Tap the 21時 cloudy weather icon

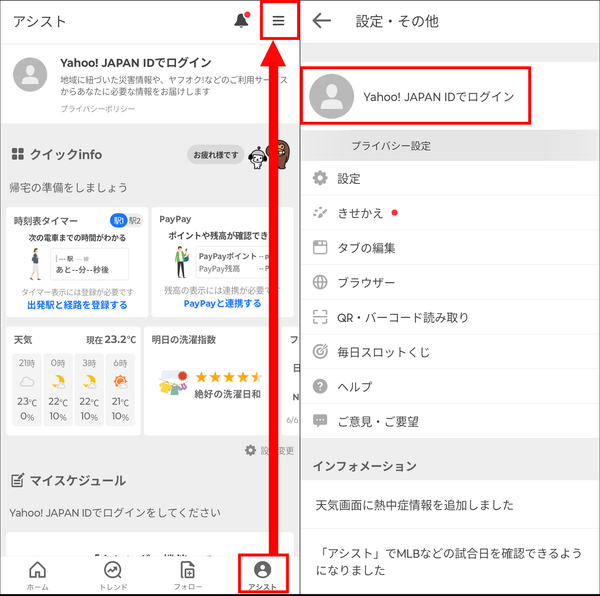[27, 381]
